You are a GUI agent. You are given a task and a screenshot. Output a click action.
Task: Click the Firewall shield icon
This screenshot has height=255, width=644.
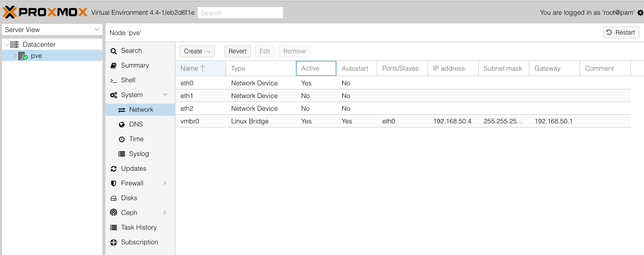pyautogui.click(x=114, y=183)
